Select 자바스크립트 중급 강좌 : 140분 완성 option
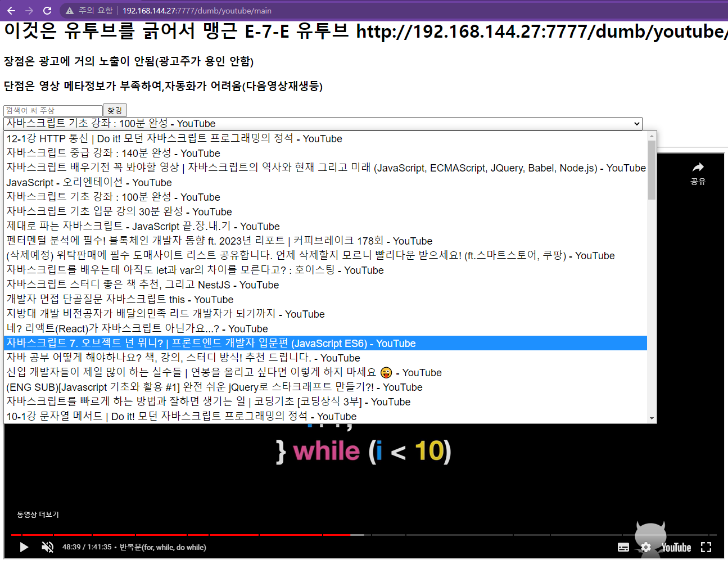 [325, 154]
